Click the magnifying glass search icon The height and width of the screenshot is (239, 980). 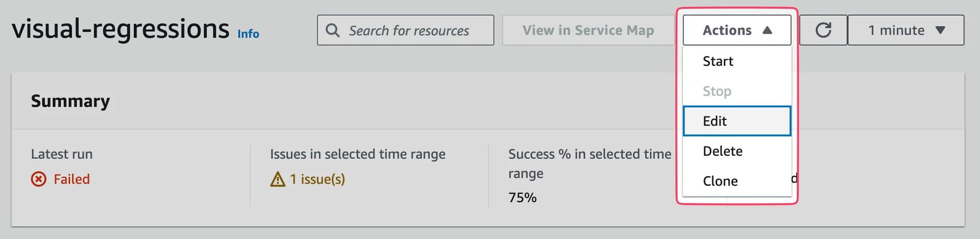coord(333,30)
